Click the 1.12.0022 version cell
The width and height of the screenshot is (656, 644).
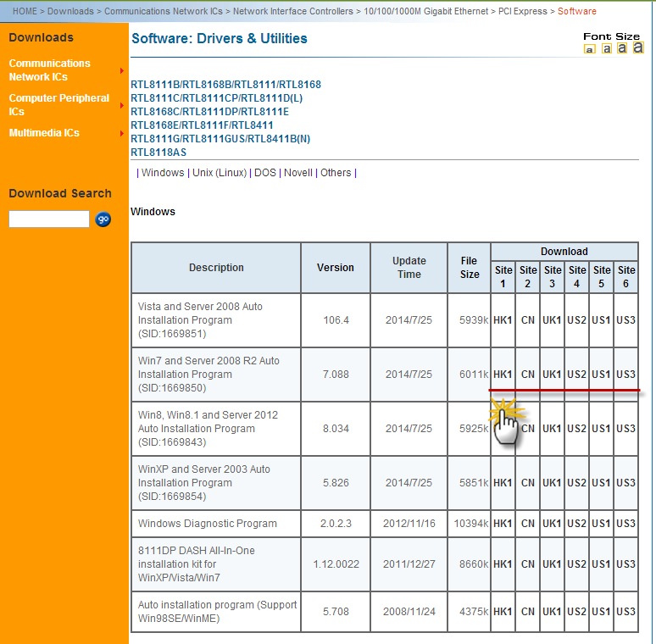pyautogui.click(x=336, y=564)
